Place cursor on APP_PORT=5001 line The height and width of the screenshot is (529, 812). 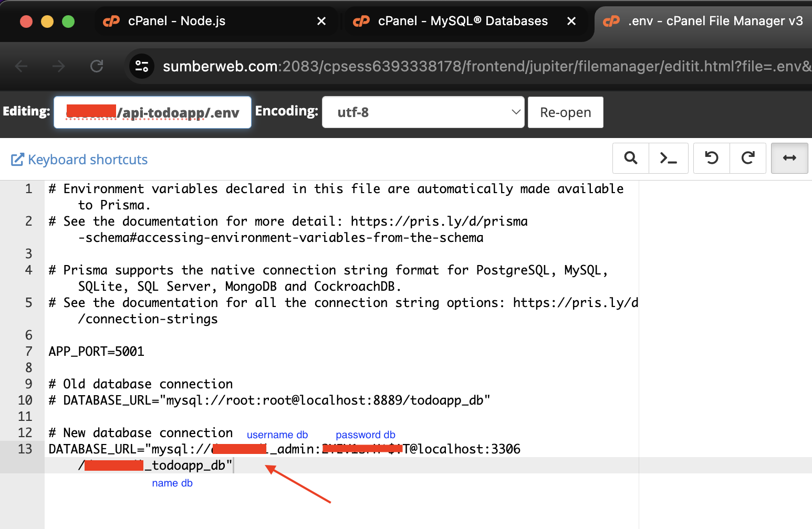(97, 352)
